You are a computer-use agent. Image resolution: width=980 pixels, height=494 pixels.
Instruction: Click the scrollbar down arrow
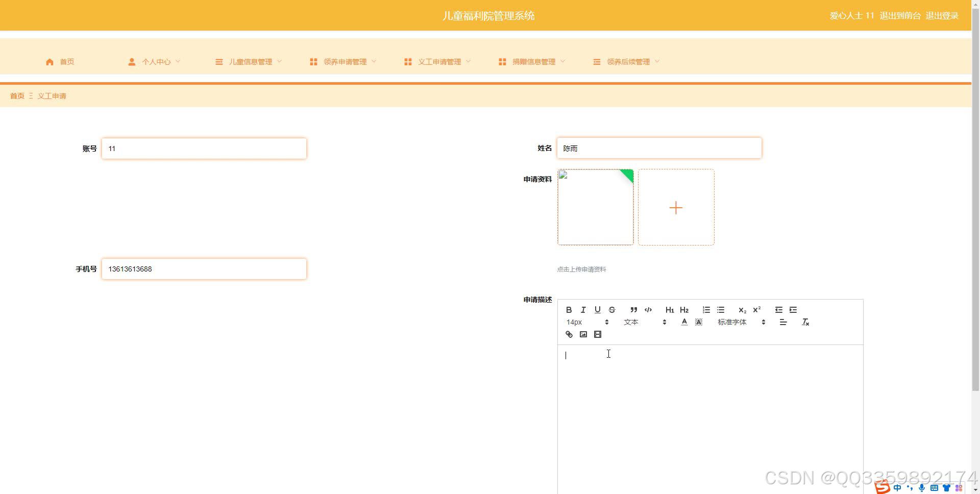click(975, 490)
